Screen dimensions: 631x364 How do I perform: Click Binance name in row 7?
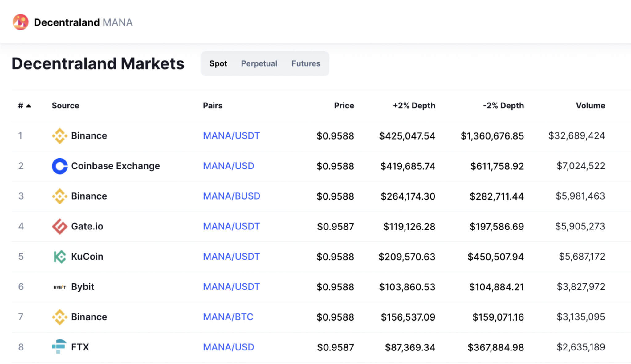tap(89, 317)
